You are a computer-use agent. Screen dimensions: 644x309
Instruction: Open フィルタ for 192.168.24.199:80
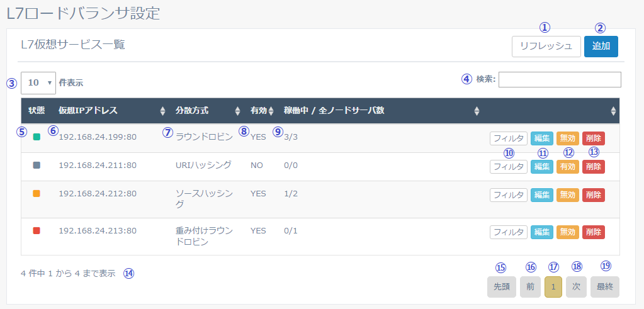(x=509, y=138)
